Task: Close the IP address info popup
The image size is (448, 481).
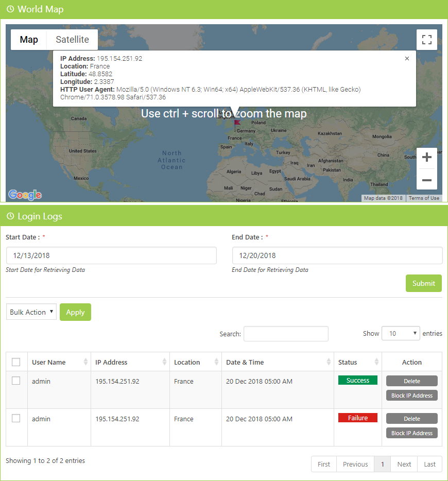Action: coord(407,59)
